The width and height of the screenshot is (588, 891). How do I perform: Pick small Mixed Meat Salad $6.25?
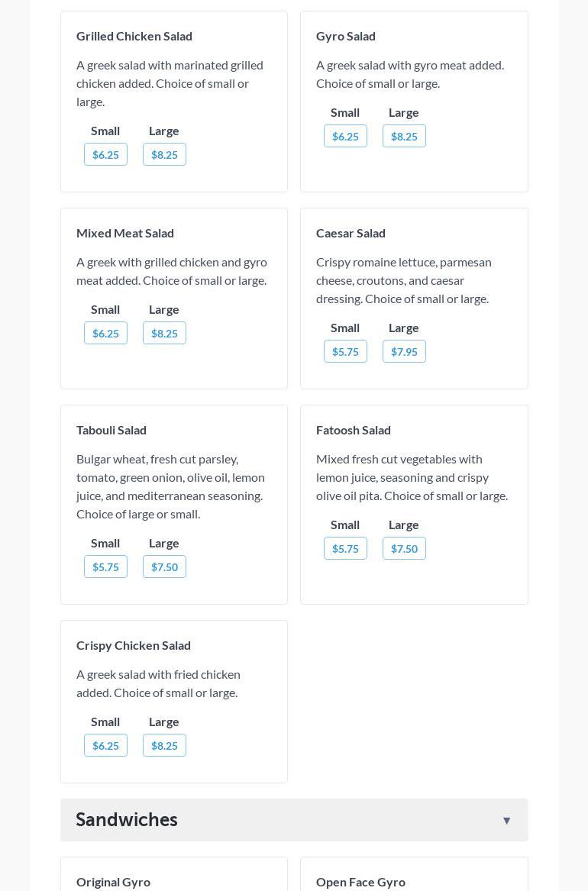click(x=105, y=333)
